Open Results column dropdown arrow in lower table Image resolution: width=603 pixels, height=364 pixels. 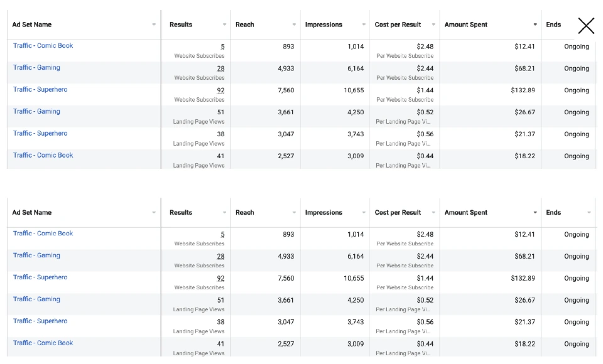[x=225, y=213]
